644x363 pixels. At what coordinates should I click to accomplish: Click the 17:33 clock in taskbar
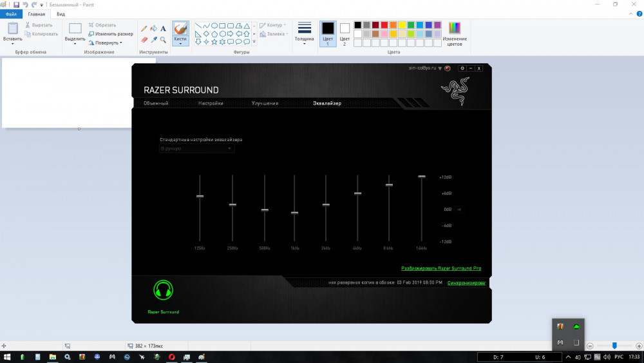(634, 357)
